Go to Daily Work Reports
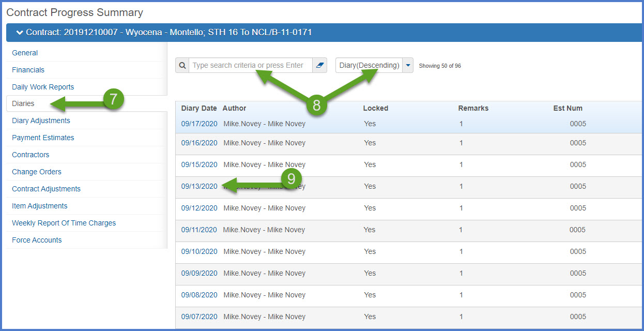Image resolution: width=644 pixels, height=331 pixels. point(43,87)
